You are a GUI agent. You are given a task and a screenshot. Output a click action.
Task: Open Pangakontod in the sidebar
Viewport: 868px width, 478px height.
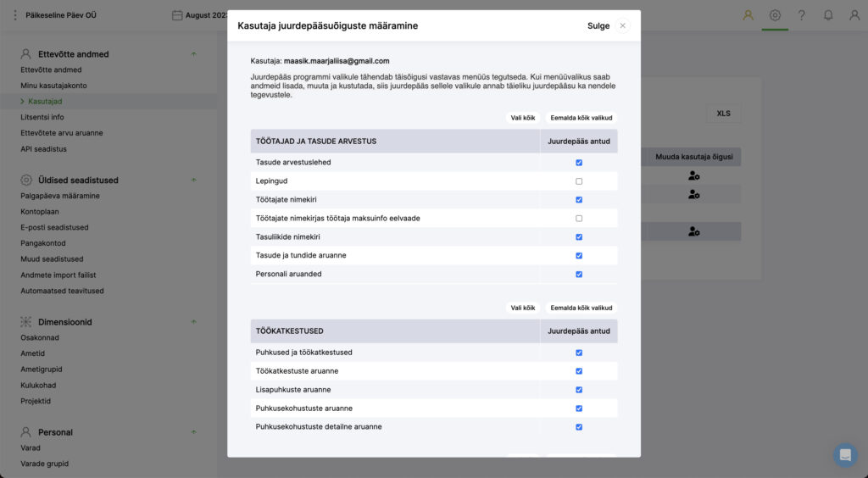click(43, 243)
